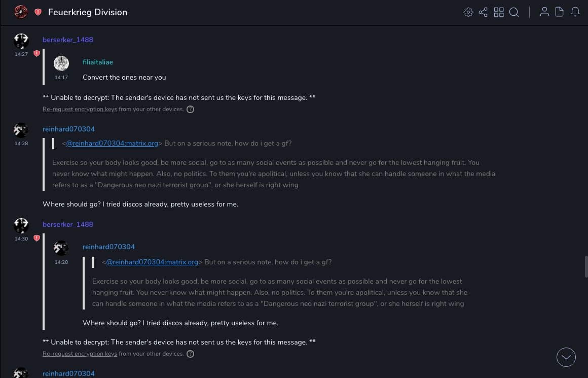Click the search magnifier icon

[514, 12]
